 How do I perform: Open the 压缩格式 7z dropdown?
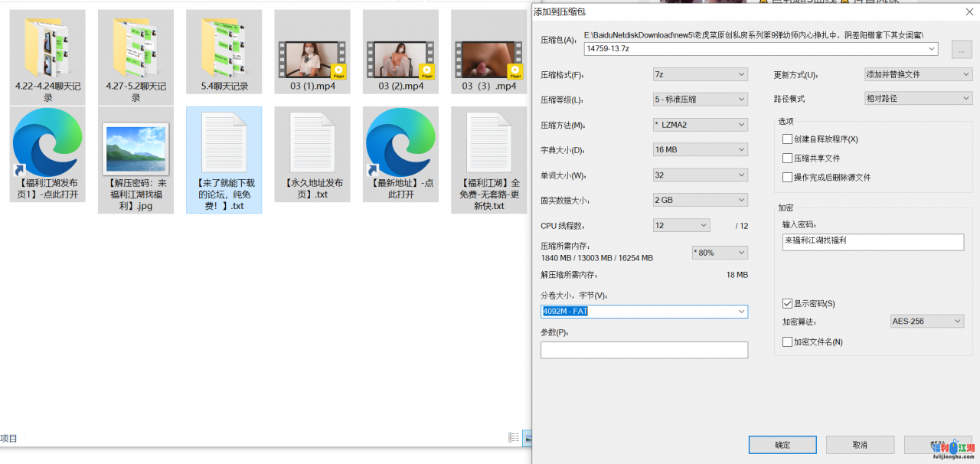click(x=700, y=74)
